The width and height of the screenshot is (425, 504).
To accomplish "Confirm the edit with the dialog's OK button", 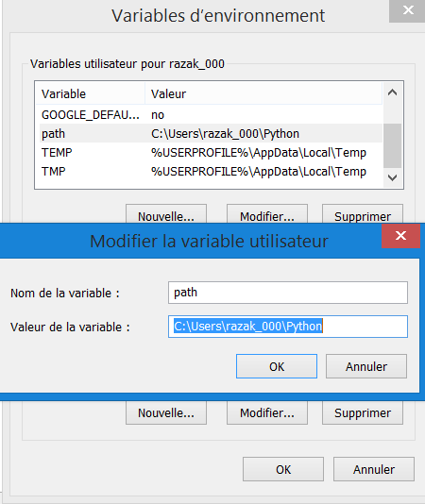I will (x=277, y=366).
